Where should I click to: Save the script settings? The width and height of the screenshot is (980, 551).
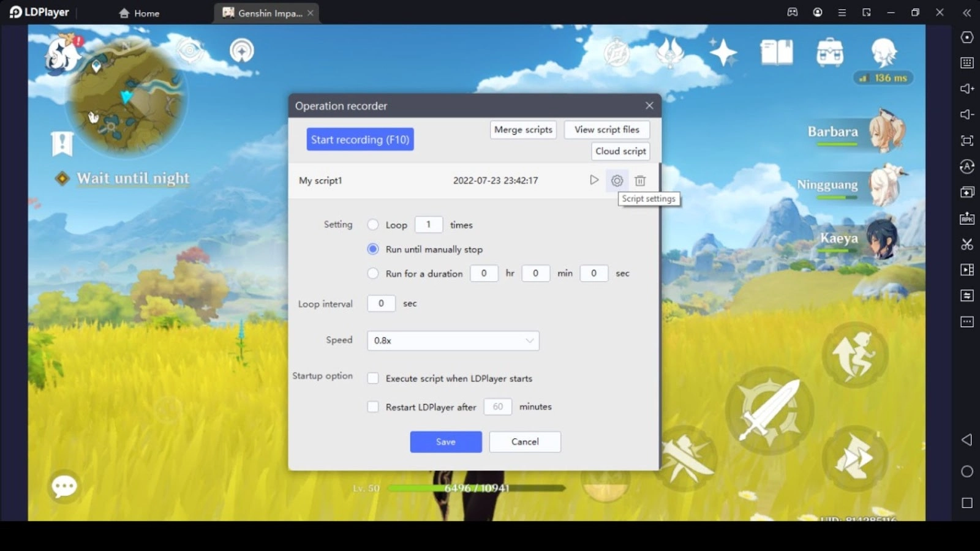pyautogui.click(x=446, y=442)
